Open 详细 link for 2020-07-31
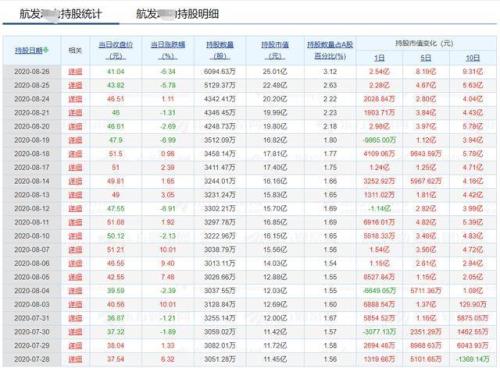The height and width of the screenshot is (368, 500). pyautogui.click(x=75, y=318)
